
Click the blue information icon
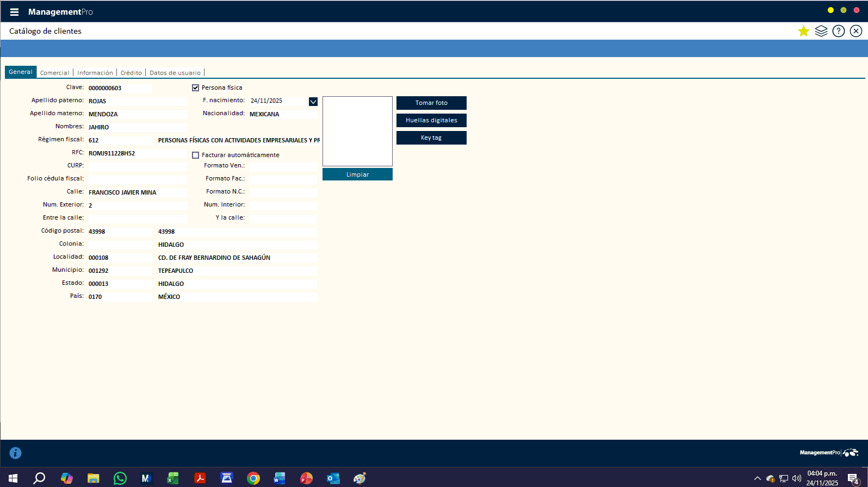point(15,453)
